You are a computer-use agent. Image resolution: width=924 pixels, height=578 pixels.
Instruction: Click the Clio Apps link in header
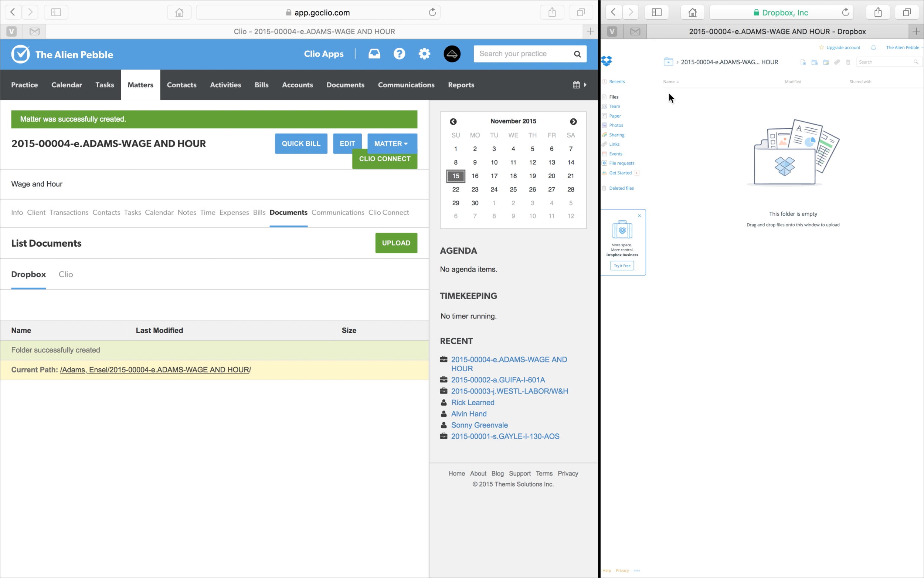(x=323, y=54)
